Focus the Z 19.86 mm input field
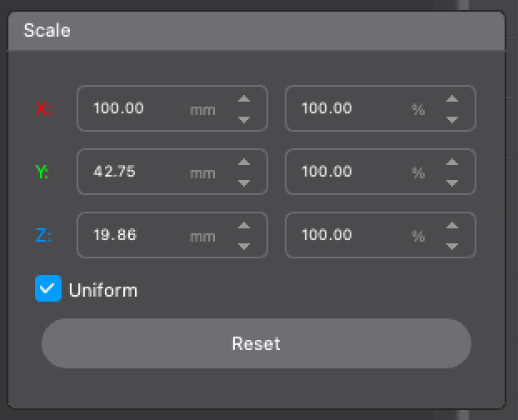The width and height of the screenshot is (518, 420). (172, 235)
